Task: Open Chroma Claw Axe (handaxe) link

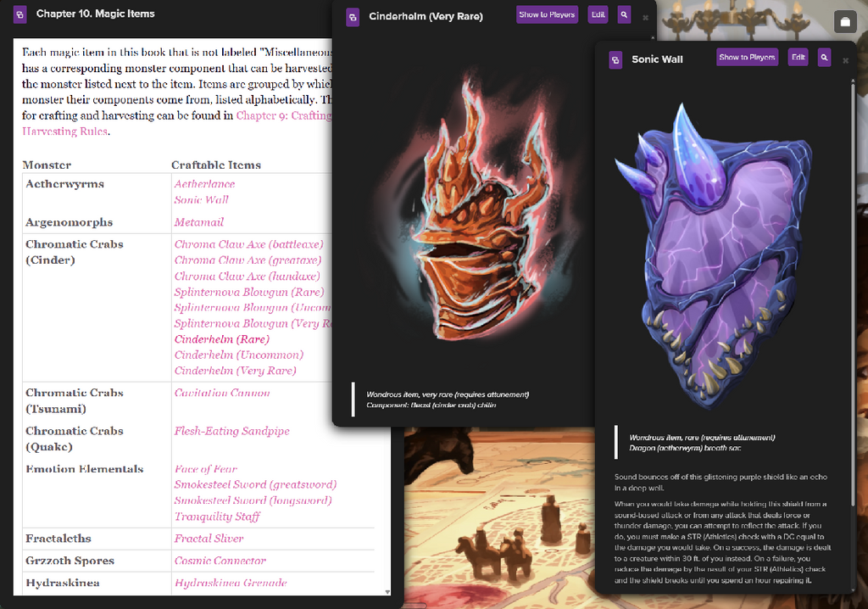Action: [x=247, y=276]
